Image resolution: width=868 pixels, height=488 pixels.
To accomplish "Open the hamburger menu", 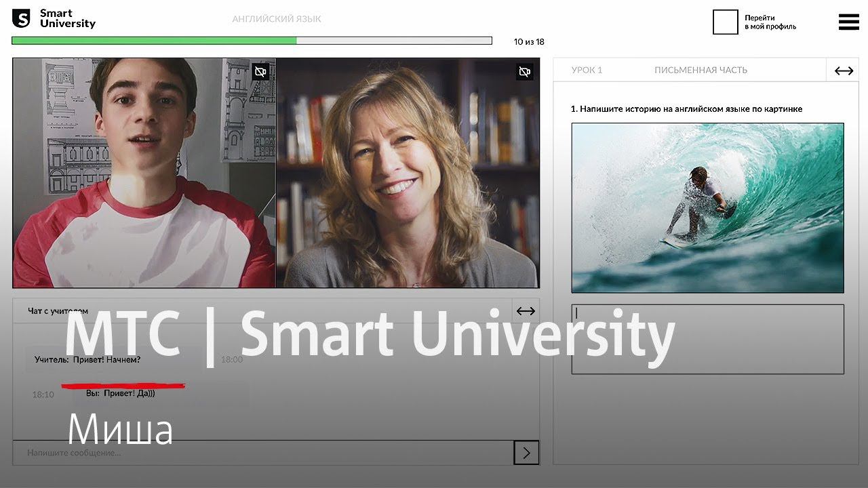I will coord(848,22).
